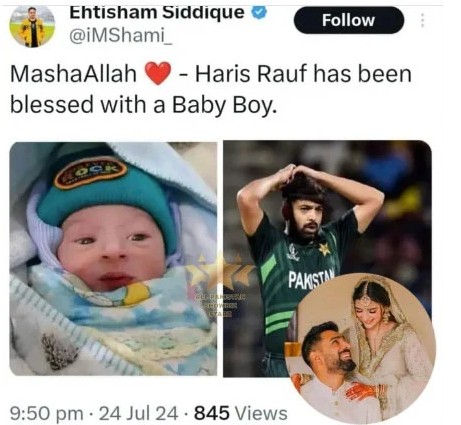The width and height of the screenshot is (461, 425).
Task: Open the newborn baby photo
Action: [x=113, y=259]
